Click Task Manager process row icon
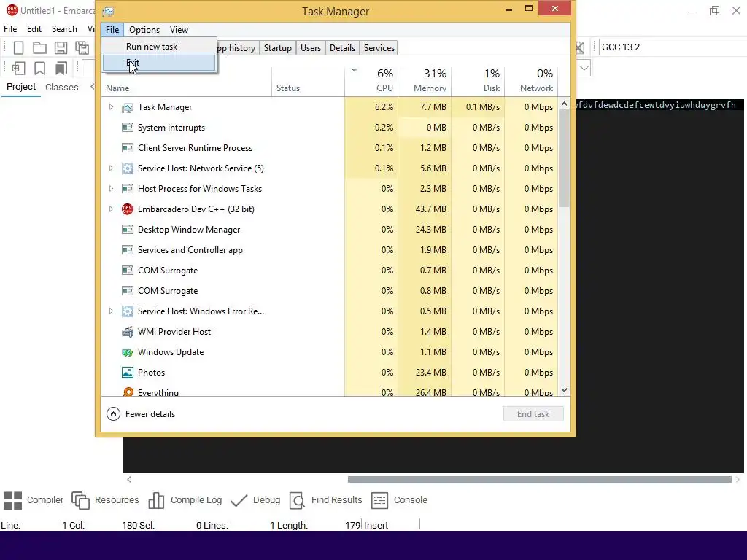The image size is (747, 560). [127, 108]
